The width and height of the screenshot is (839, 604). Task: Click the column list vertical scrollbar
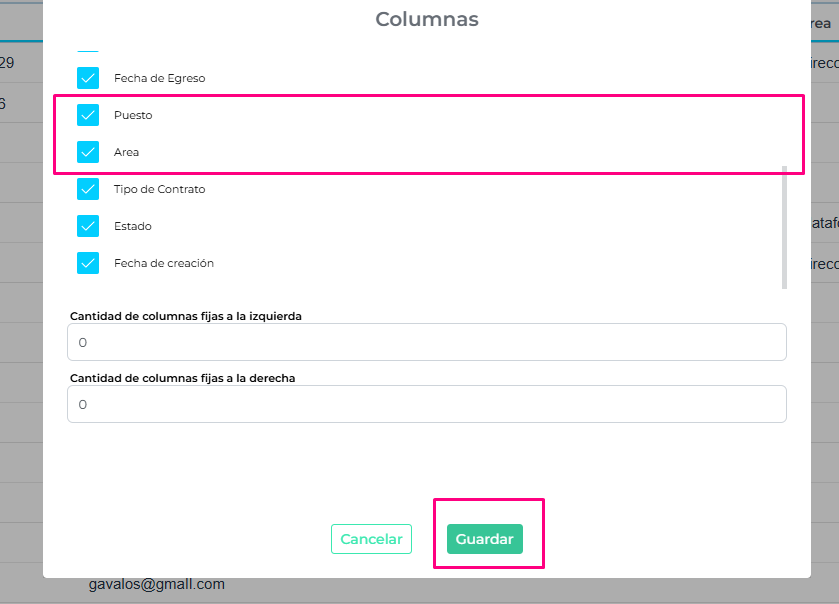point(784,225)
